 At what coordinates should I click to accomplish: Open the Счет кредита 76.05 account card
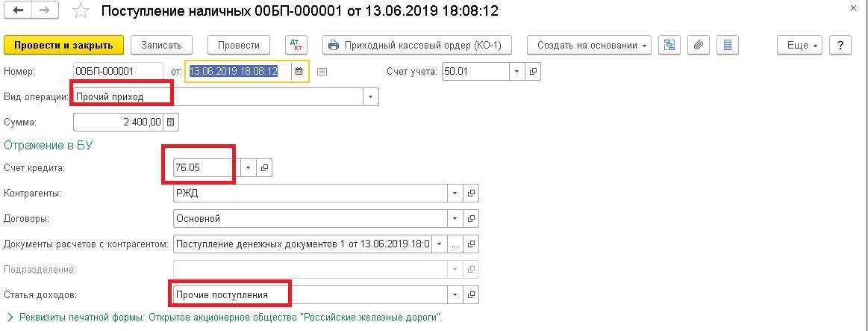(265, 167)
